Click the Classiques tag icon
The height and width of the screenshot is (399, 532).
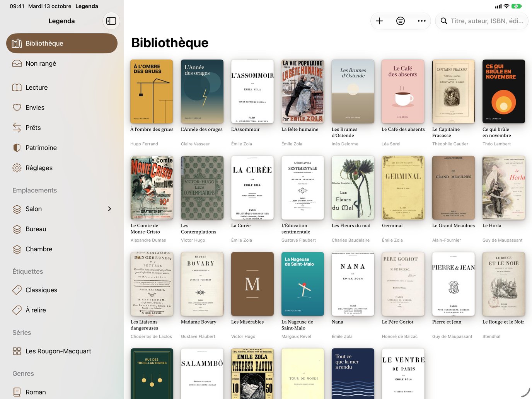click(17, 290)
